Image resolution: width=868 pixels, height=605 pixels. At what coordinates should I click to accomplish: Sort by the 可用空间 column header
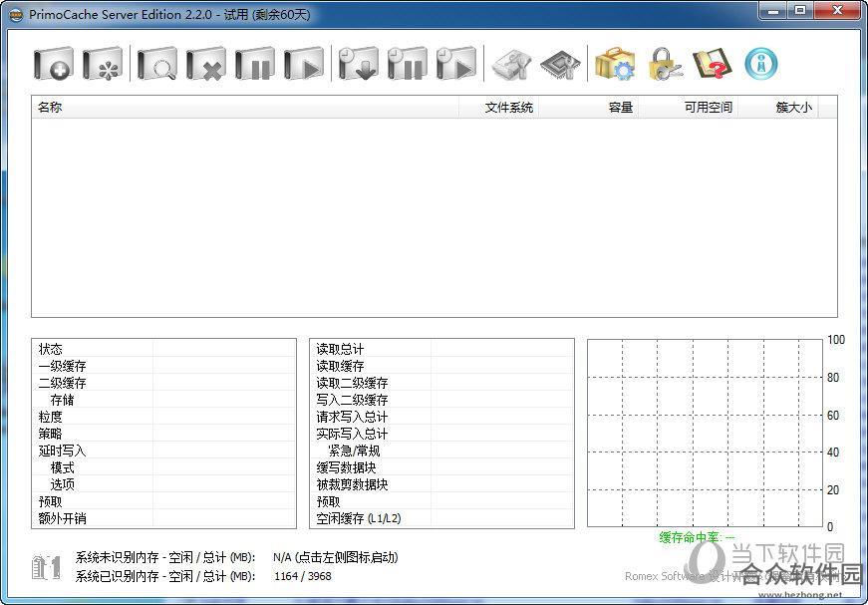pyautogui.click(x=688, y=107)
